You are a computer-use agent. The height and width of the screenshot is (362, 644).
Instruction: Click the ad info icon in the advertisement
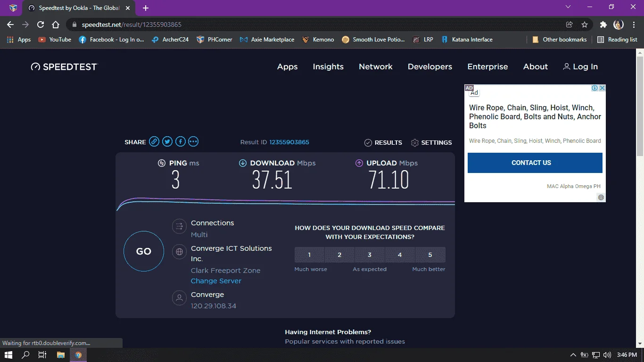[x=595, y=88]
